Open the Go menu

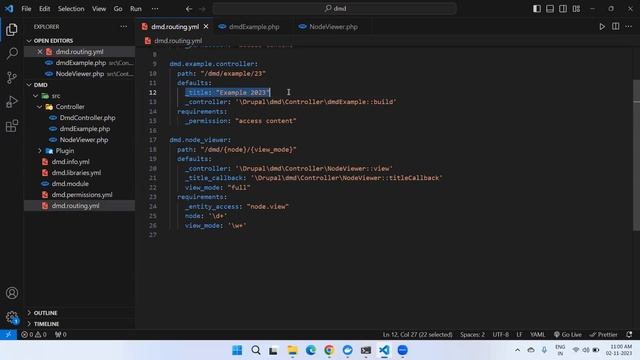[118, 9]
